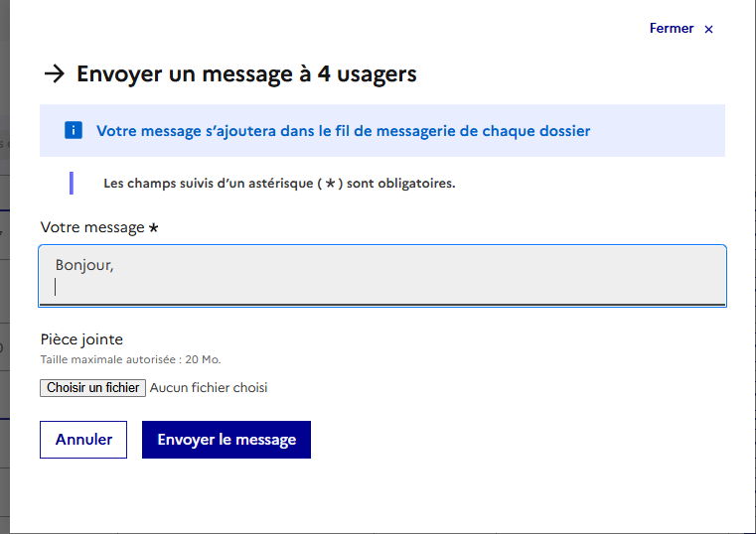The width and height of the screenshot is (756, 534).
Task: Click the Pièce jointe label
Action: click(x=81, y=339)
